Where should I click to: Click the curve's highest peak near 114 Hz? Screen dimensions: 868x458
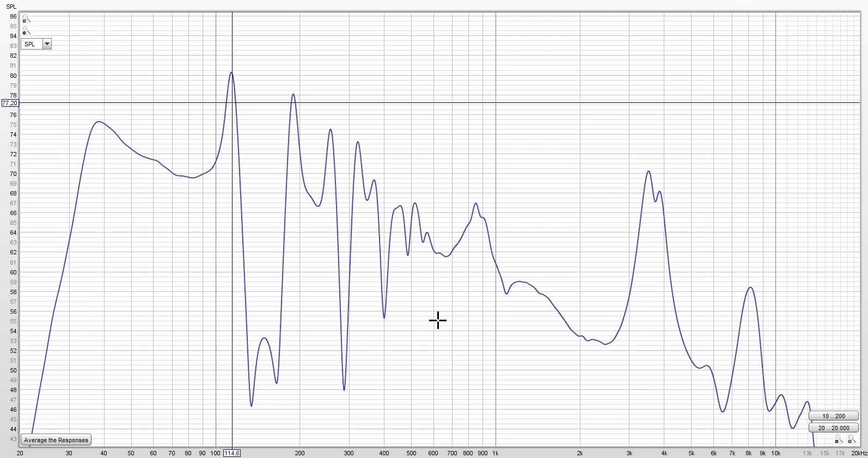click(x=231, y=72)
